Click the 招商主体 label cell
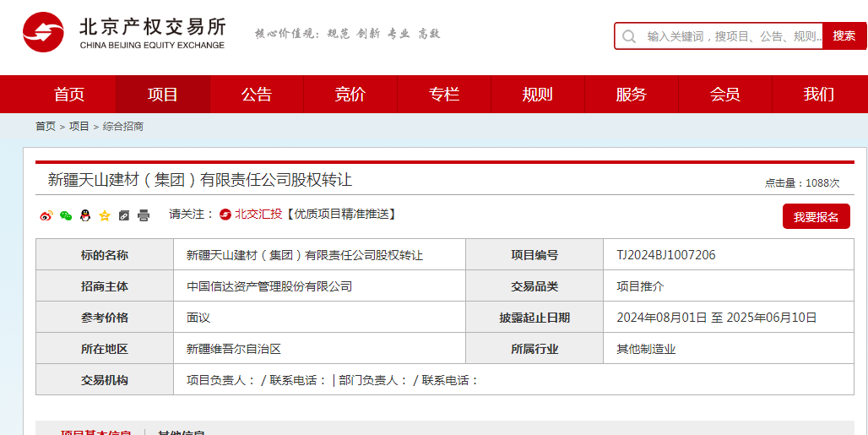This screenshot has height=435, width=868. [x=105, y=286]
